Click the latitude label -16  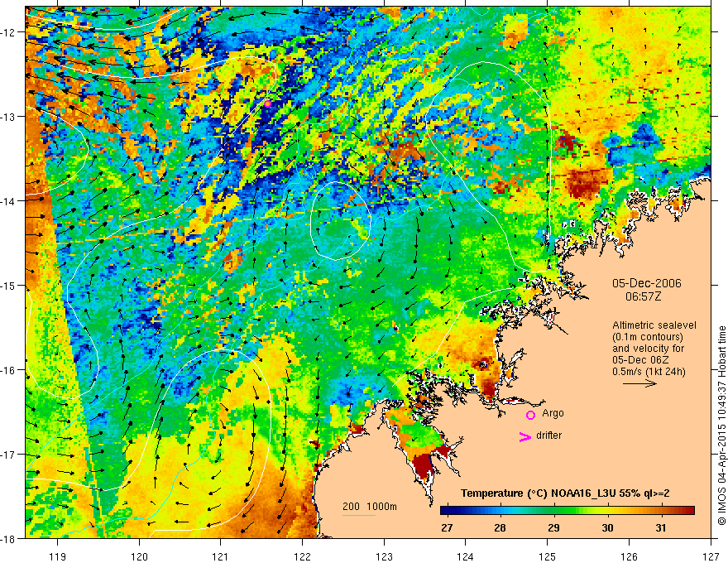tap(10, 370)
